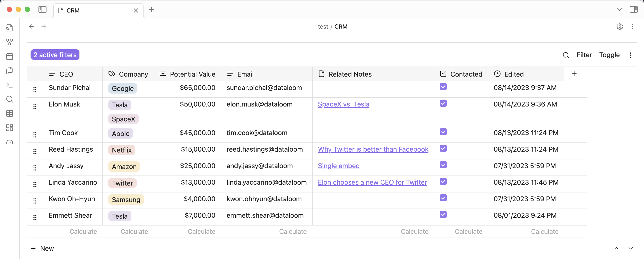The height and width of the screenshot is (259, 644).
Task: Open note more options vertical dots
Action: point(632,26)
